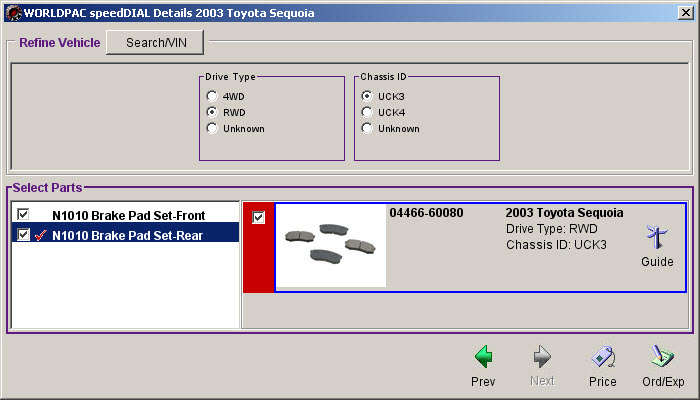Select N1010 Brake Pad Set-Front in list
The height and width of the screenshot is (400, 700).
click(x=128, y=215)
